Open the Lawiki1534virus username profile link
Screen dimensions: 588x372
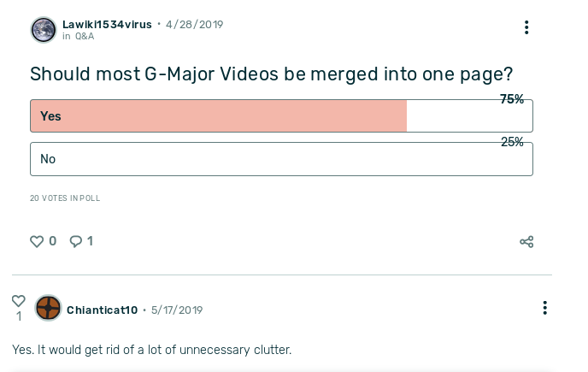(x=107, y=25)
